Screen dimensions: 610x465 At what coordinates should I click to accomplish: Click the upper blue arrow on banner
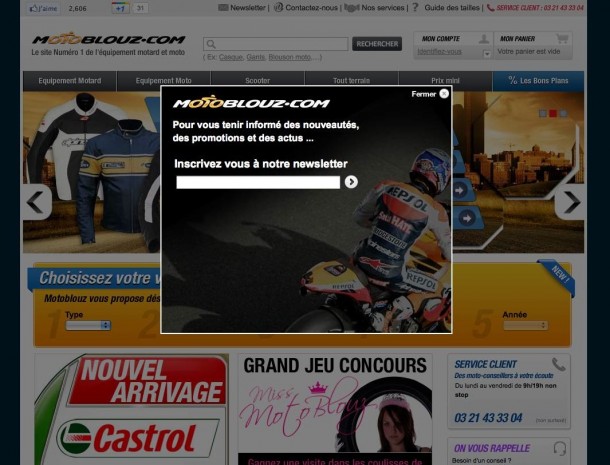pos(459,190)
